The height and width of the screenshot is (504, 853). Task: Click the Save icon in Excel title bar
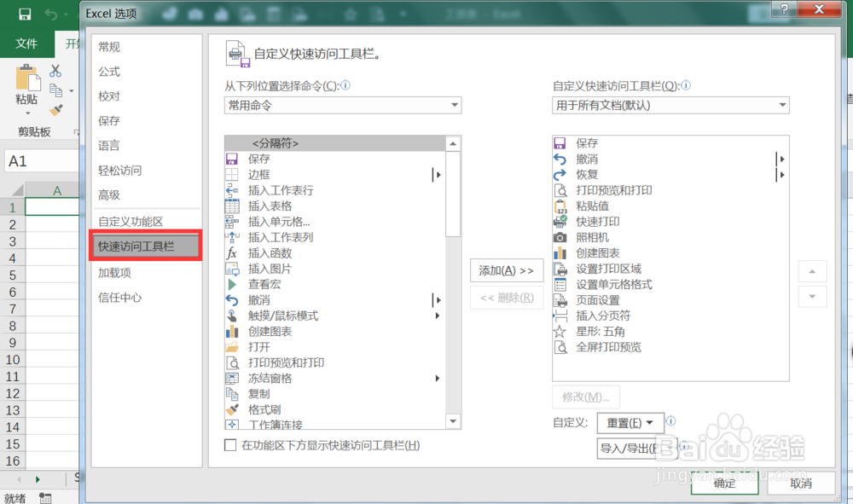[25, 14]
